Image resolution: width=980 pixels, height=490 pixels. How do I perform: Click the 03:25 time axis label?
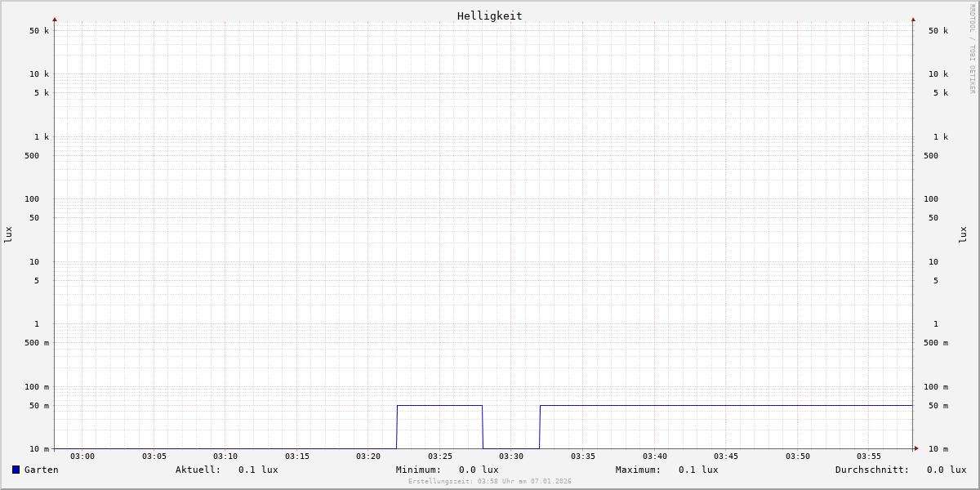440,457
